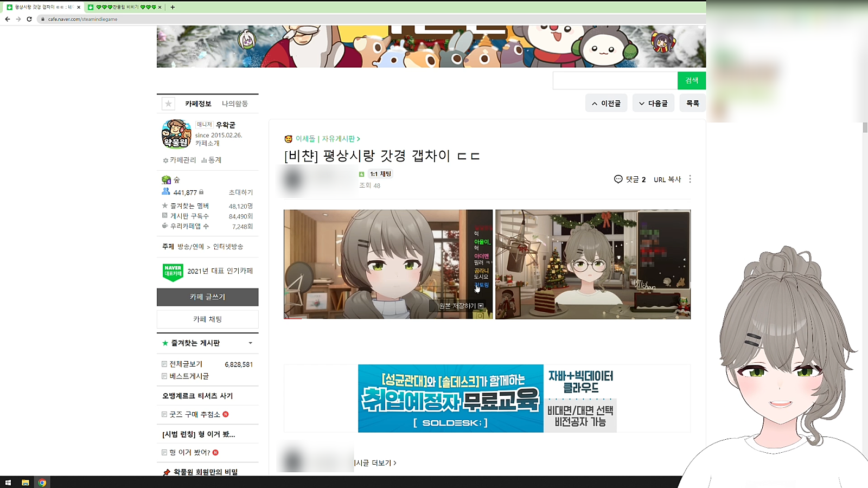The image size is (868, 488).
Task: Click the green icon before 1:1 채팅
Action: click(x=362, y=174)
